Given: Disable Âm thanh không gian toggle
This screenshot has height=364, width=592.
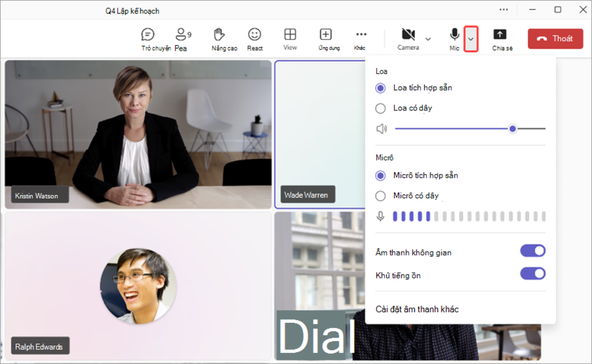Looking at the screenshot, I should (533, 251).
